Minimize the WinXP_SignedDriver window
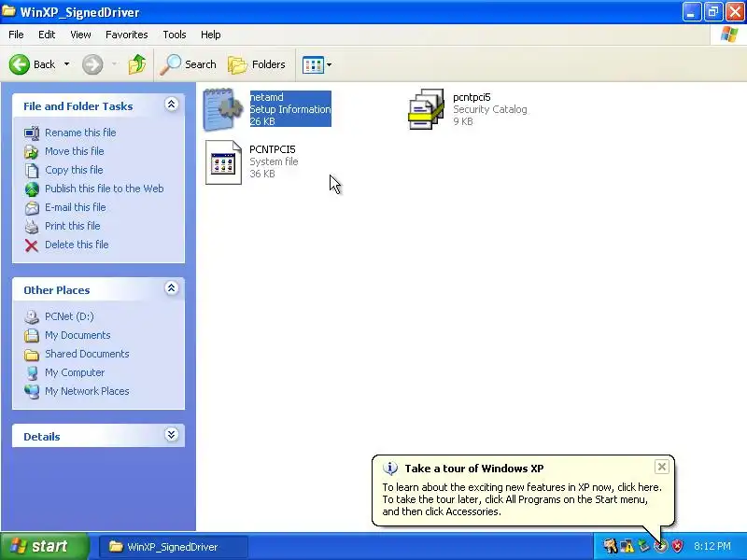 click(691, 12)
